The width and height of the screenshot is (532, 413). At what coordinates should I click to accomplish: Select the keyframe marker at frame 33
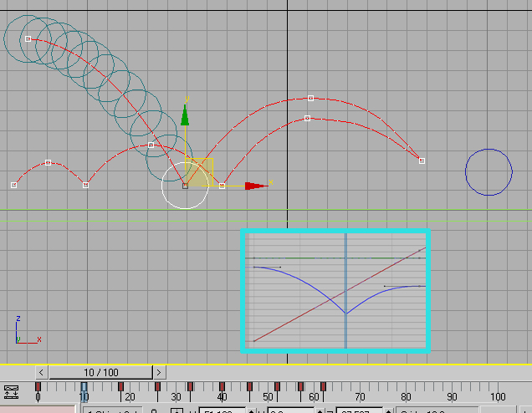tap(191, 387)
